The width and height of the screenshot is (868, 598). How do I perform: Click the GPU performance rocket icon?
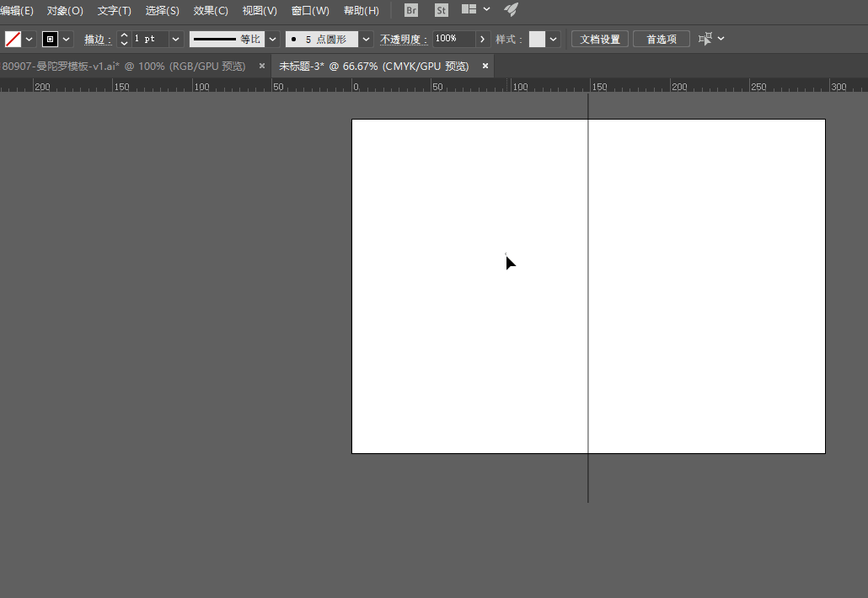tap(512, 9)
